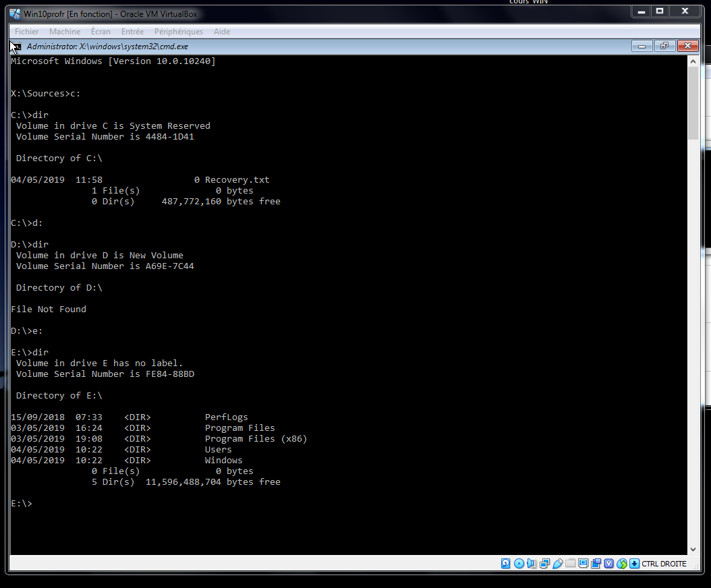Click the File Not Found message
711x588 pixels.
[49, 310]
